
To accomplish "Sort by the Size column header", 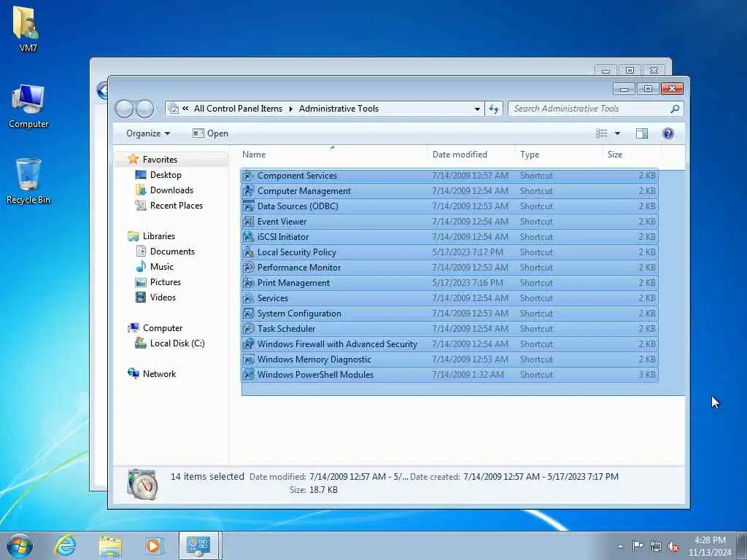I will [632, 155].
